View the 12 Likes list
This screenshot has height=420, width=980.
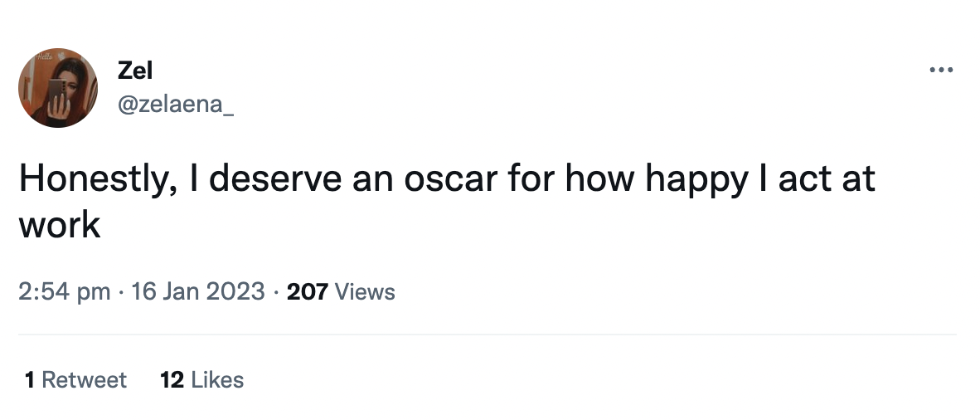tap(201, 380)
